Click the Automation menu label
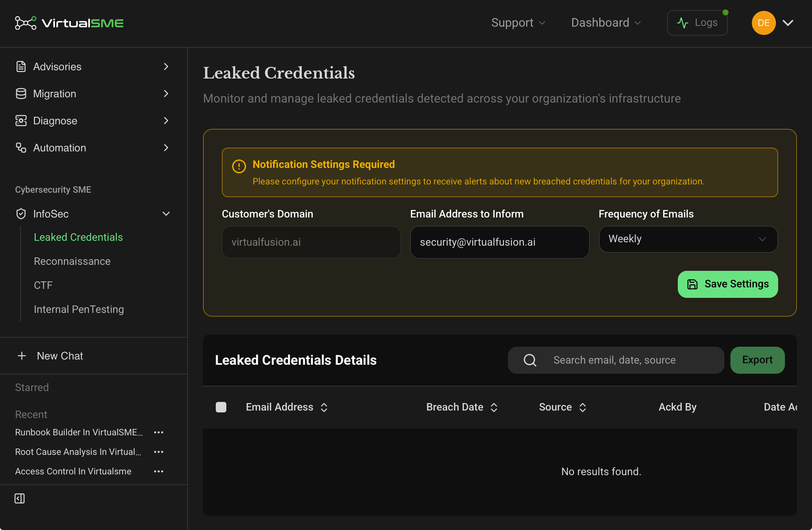This screenshot has height=530, width=812. click(60, 148)
